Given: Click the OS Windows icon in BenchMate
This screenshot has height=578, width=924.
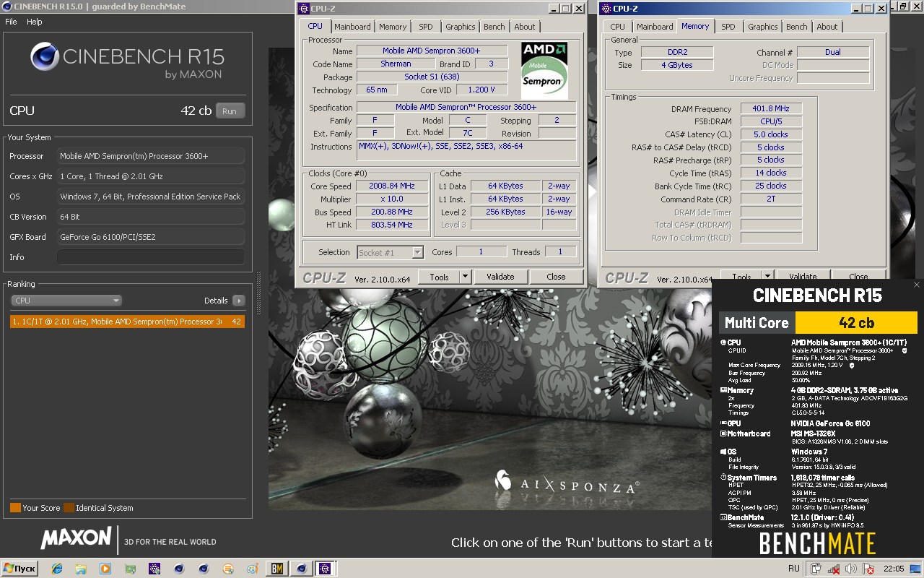Looking at the screenshot, I should click(x=723, y=452).
